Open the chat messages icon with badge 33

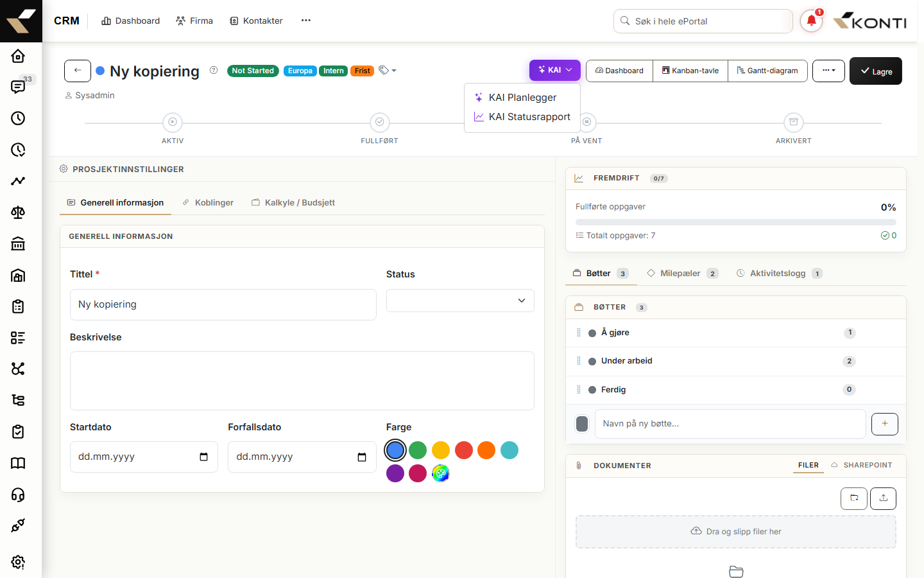[18, 87]
